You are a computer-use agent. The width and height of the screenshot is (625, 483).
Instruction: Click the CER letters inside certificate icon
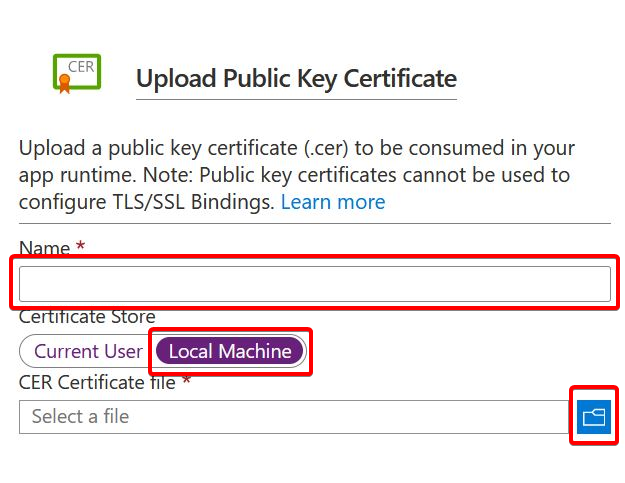(81, 67)
